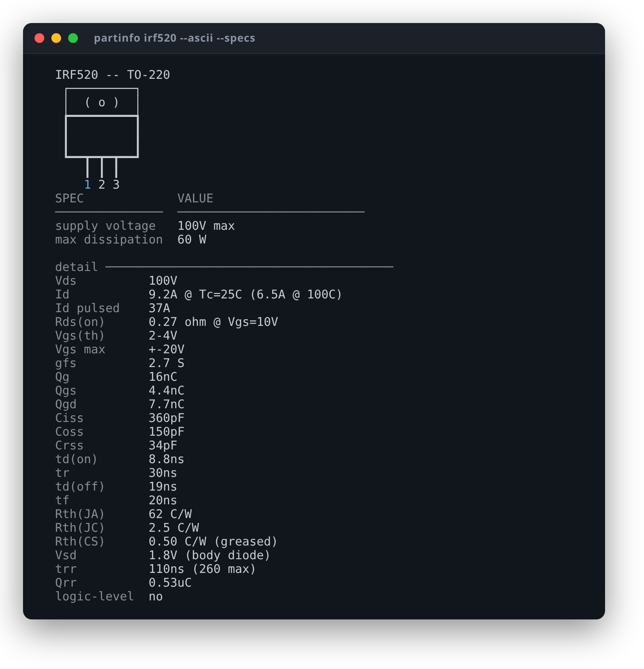Click the red close window button
The image size is (644, 669).
pyautogui.click(x=39, y=38)
